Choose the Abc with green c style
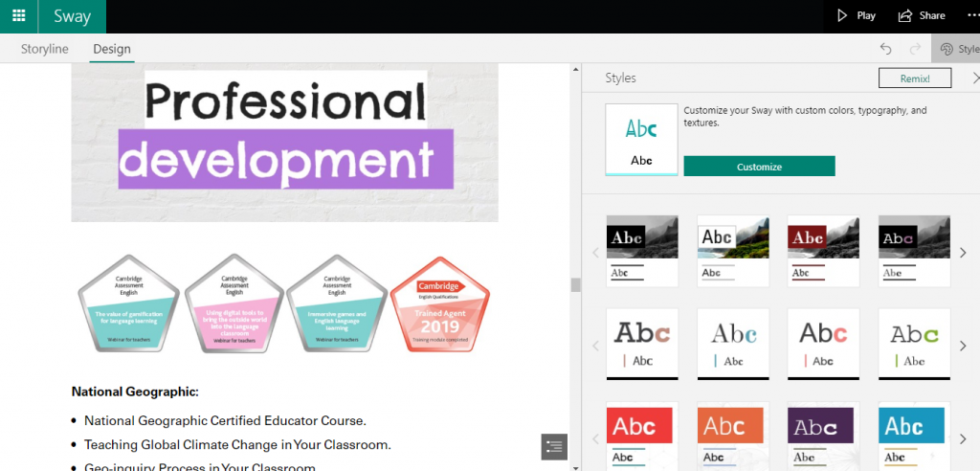 tap(914, 344)
